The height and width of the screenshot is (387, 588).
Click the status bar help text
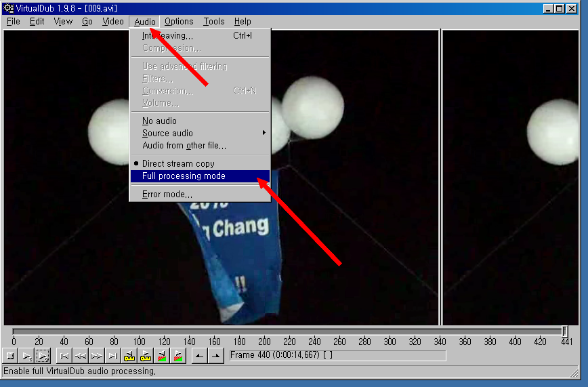[x=79, y=371]
